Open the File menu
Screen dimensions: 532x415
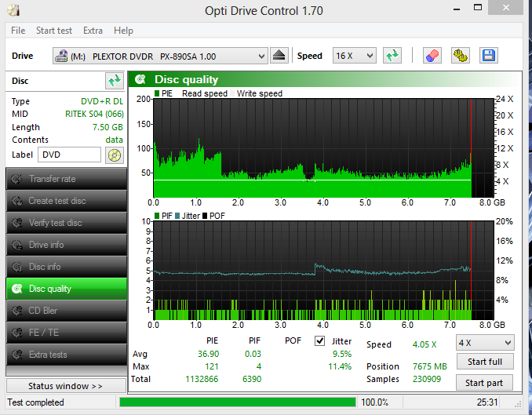point(18,31)
